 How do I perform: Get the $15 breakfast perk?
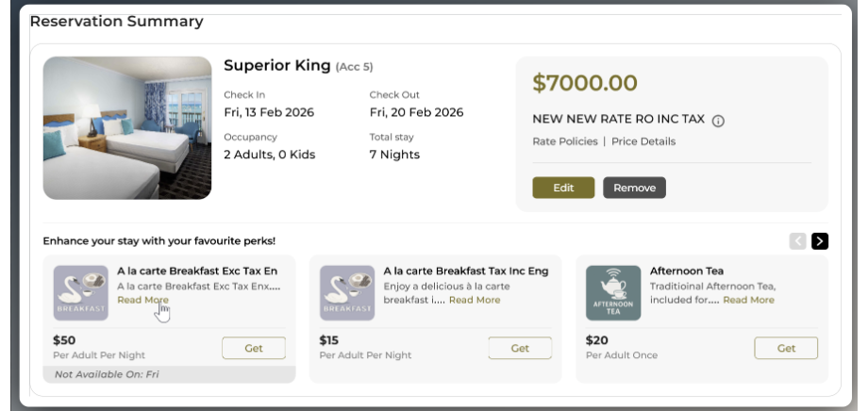[520, 348]
